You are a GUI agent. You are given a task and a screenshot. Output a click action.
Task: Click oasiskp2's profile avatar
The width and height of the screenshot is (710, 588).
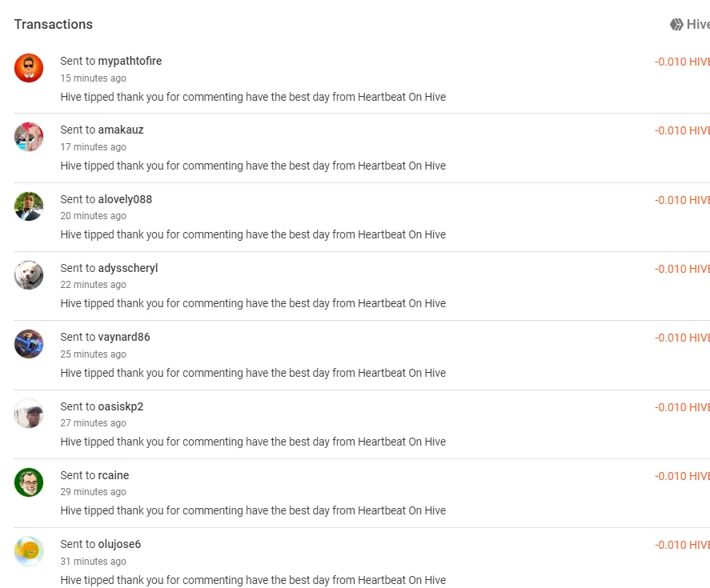coord(29,414)
